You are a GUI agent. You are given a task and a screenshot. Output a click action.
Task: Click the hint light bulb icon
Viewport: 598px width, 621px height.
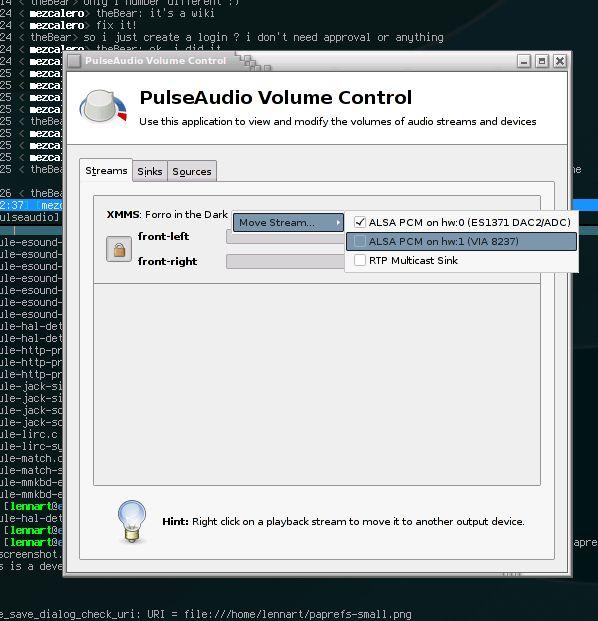pyautogui.click(x=132, y=521)
